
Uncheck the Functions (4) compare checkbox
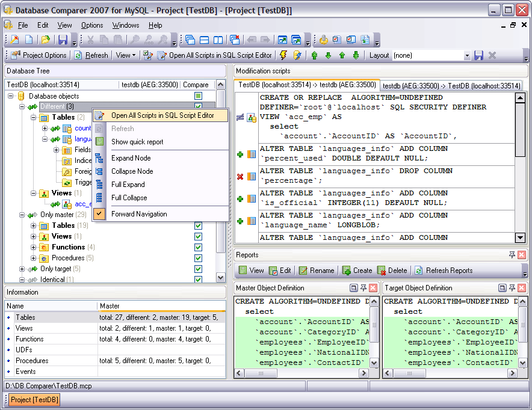click(198, 247)
